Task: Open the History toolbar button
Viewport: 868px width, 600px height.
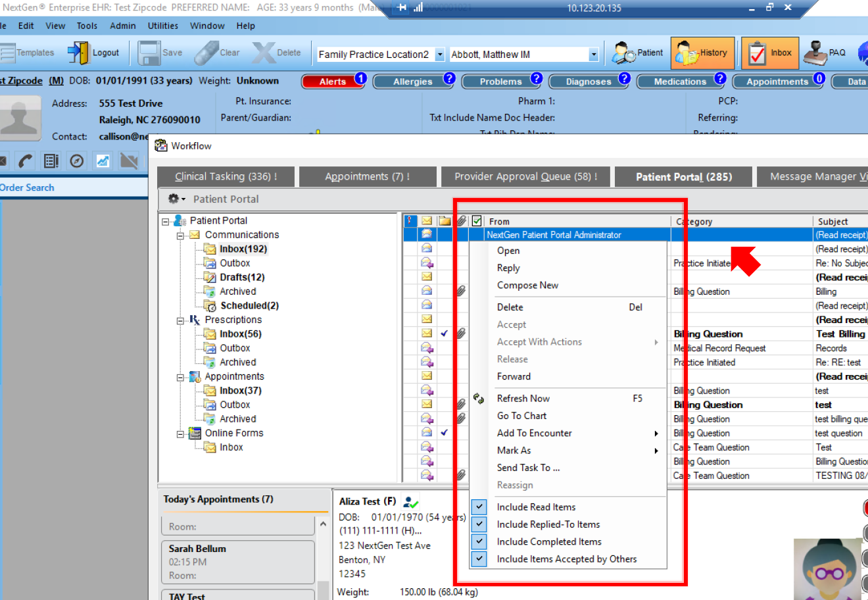Action: coord(702,53)
